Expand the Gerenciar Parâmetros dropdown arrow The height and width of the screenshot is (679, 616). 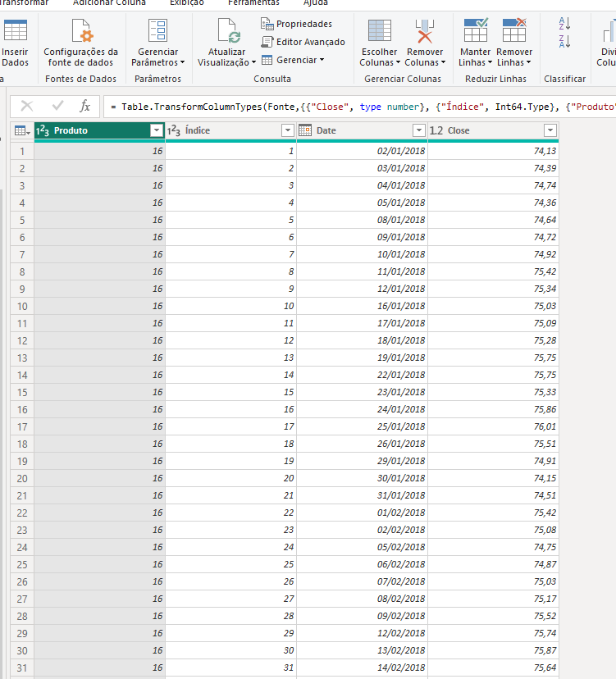182,62
